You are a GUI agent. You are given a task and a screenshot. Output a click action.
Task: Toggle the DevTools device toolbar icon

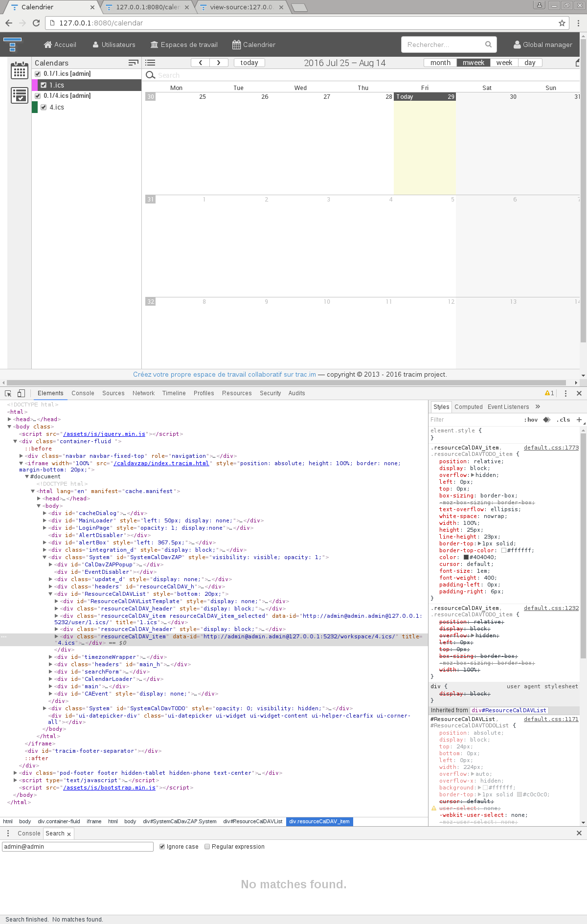21,393
